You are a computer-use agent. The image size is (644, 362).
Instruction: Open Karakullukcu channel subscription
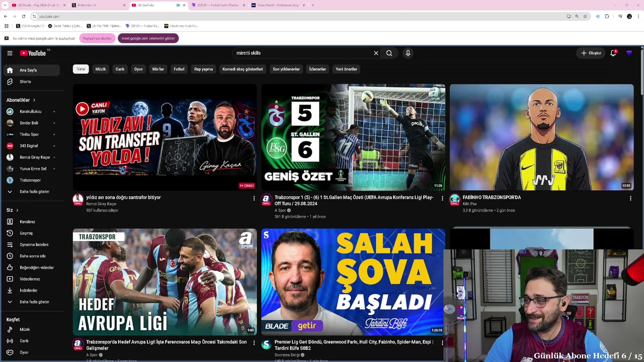point(31,112)
